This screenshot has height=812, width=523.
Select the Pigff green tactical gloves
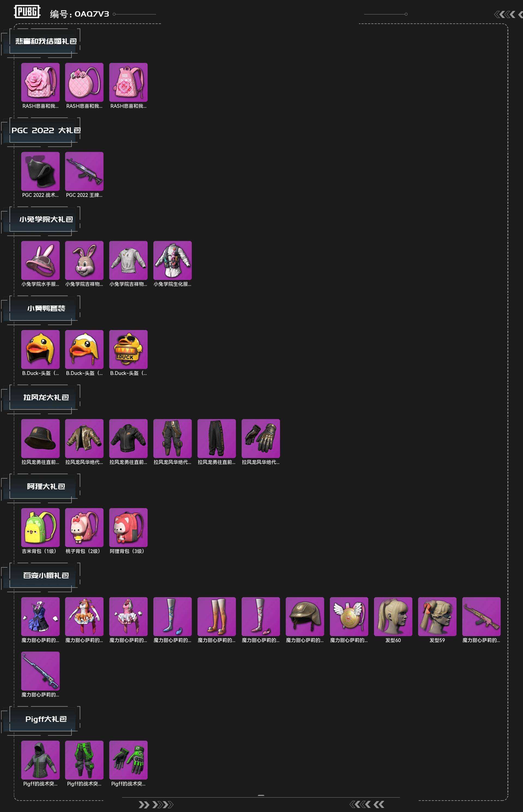[128, 760]
